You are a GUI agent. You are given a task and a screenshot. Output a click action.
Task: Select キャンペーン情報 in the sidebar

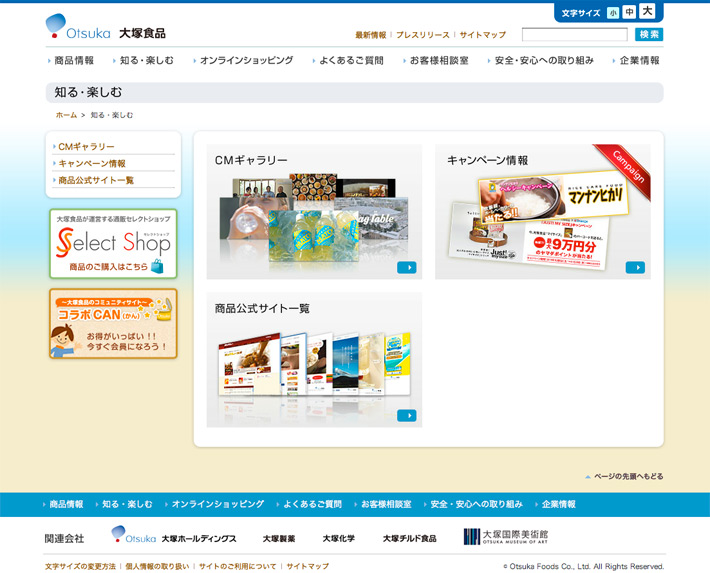(91, 164)
